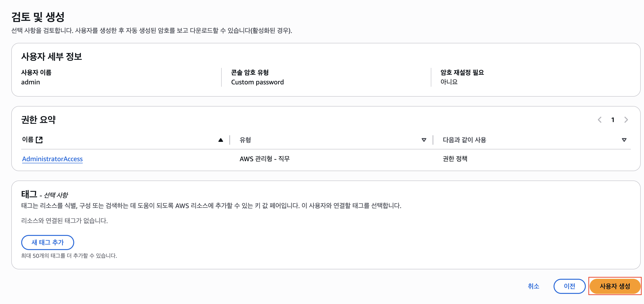644x304 pixels.
Task: Add a new tag with 새 태그 추가
Action: [x=48, y=242]
